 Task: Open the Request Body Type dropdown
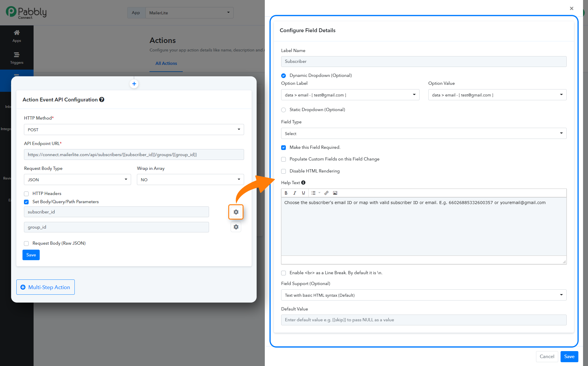click(77, 179)
